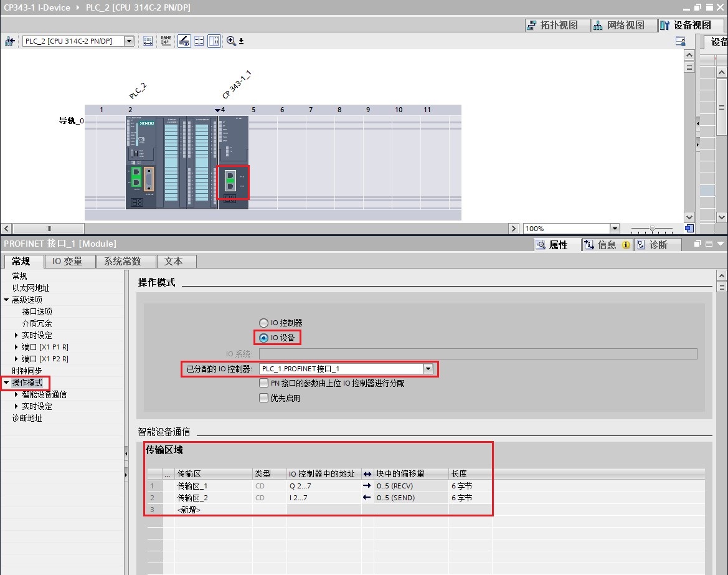The width and height of the screenshot is (728, 575).
Task: Click the zoom magnifier toolbar icon
Action: tap(231, 41)
